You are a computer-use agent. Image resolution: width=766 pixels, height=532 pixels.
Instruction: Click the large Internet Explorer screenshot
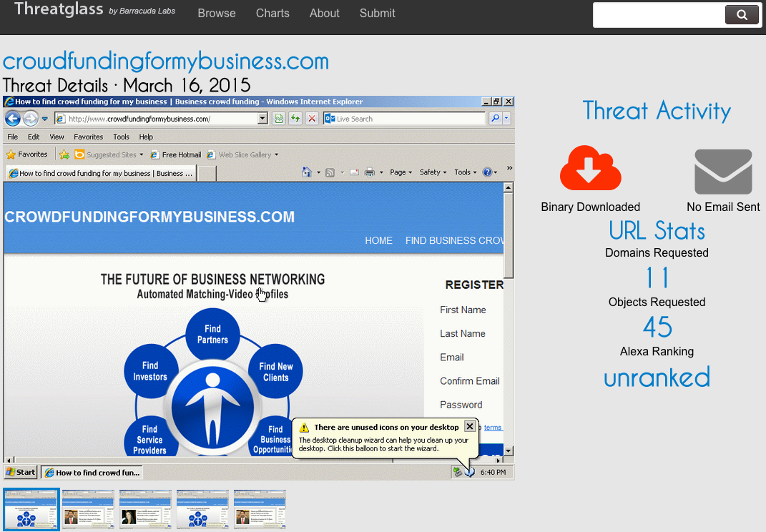point(258,287)
